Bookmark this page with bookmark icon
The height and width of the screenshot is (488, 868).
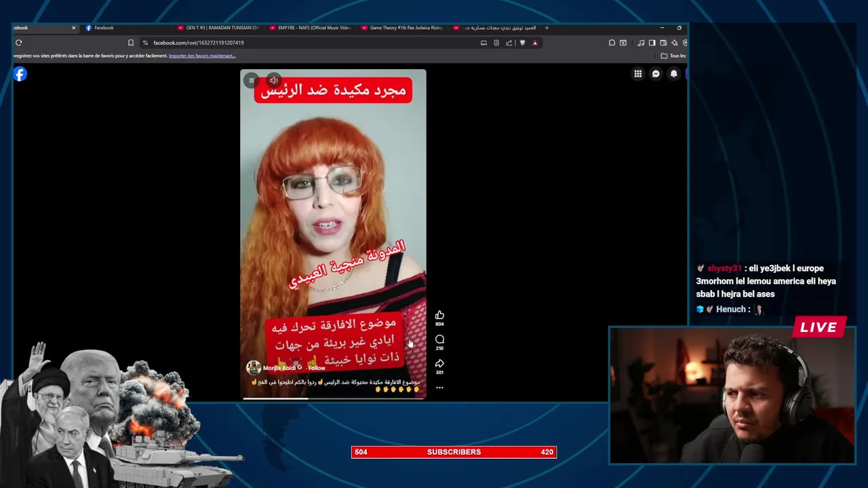[x=131, y=43]
